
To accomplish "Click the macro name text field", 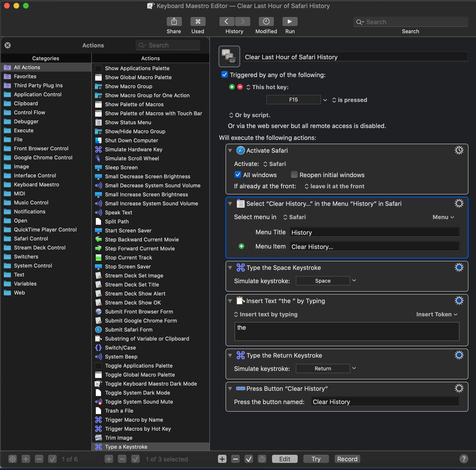I will [x=355, y=57].
